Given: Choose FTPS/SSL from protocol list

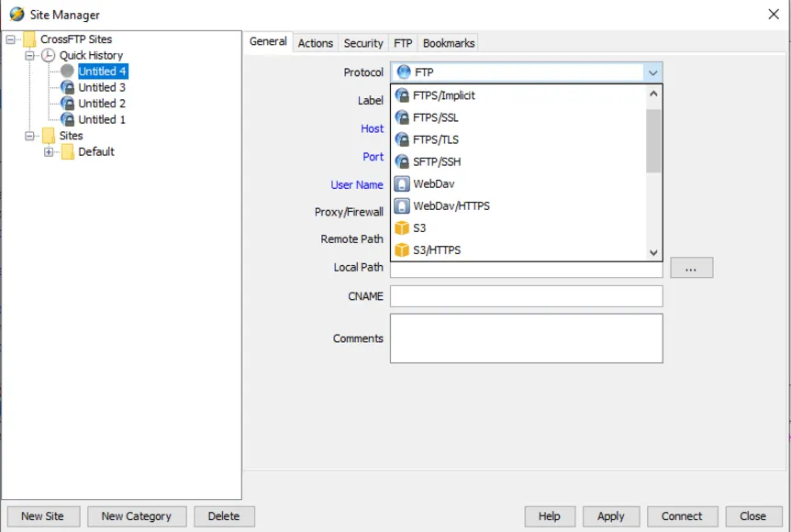Looking at the screenshot, I should (x=518, y=117).
